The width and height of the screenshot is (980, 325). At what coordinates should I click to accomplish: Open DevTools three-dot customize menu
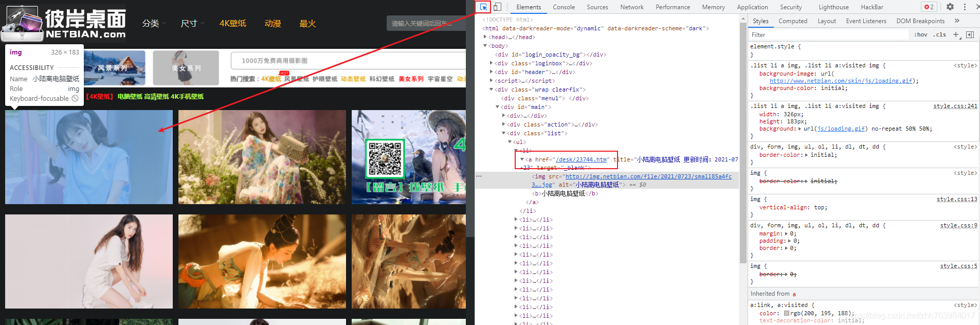click(965, 7)
